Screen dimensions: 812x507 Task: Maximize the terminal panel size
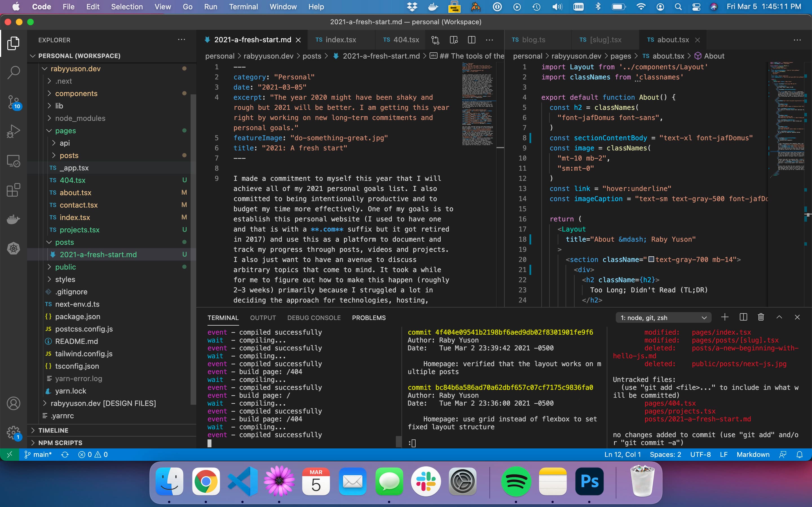pos(779,317)
